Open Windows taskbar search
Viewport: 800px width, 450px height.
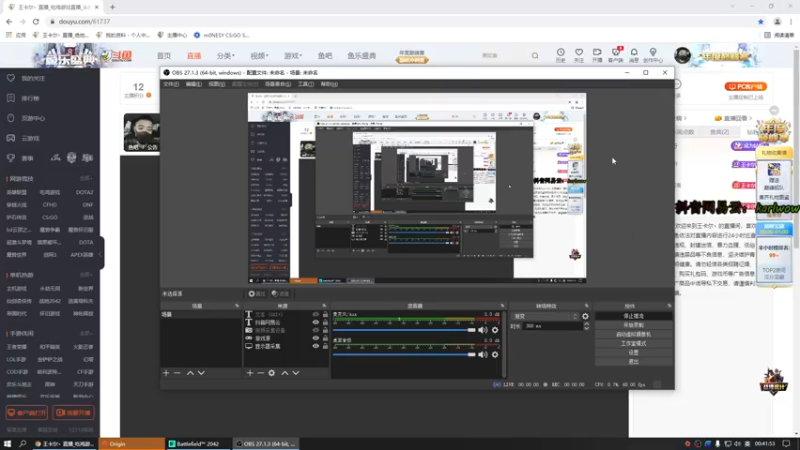22,443
